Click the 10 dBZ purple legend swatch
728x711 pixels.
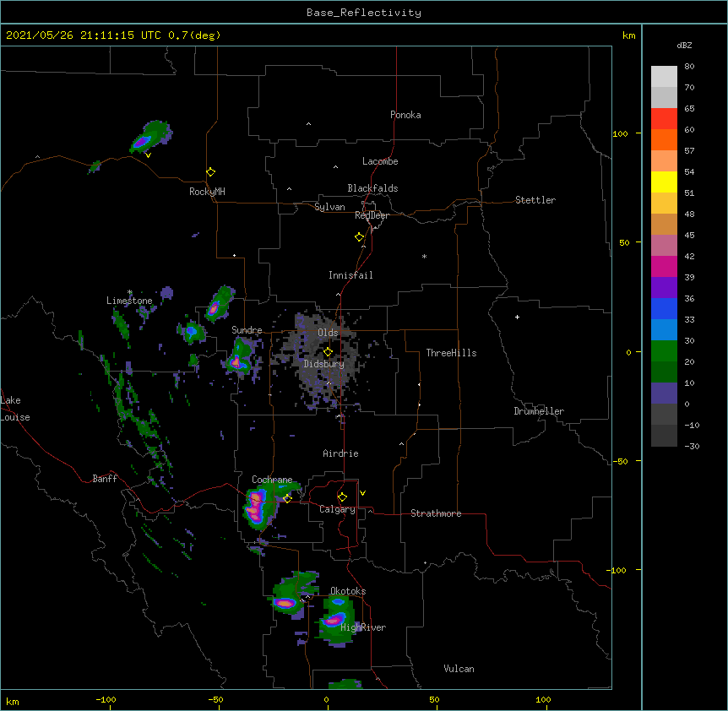click(664, 393)
